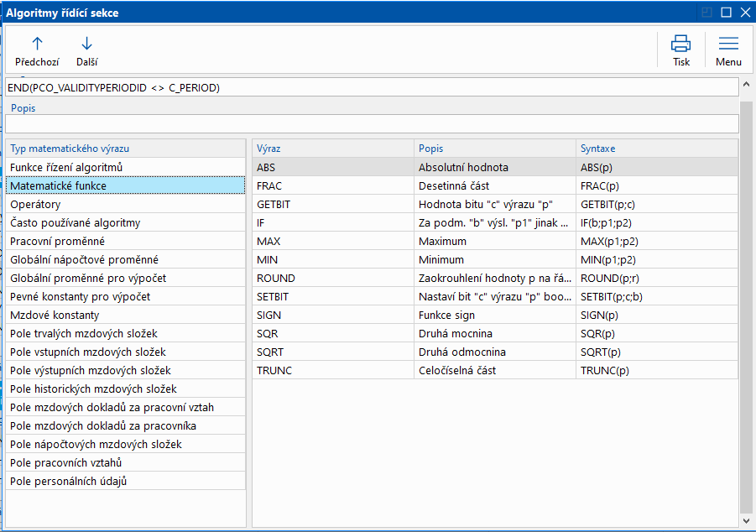Select Pole personálních údajů category

[x=68, y=481]
